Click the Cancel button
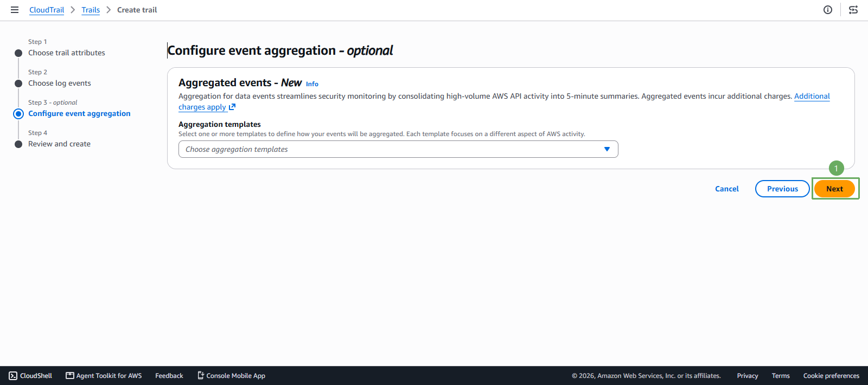This screenshot has height=385, width=868. pyautogui.click(x=727, y=189)
